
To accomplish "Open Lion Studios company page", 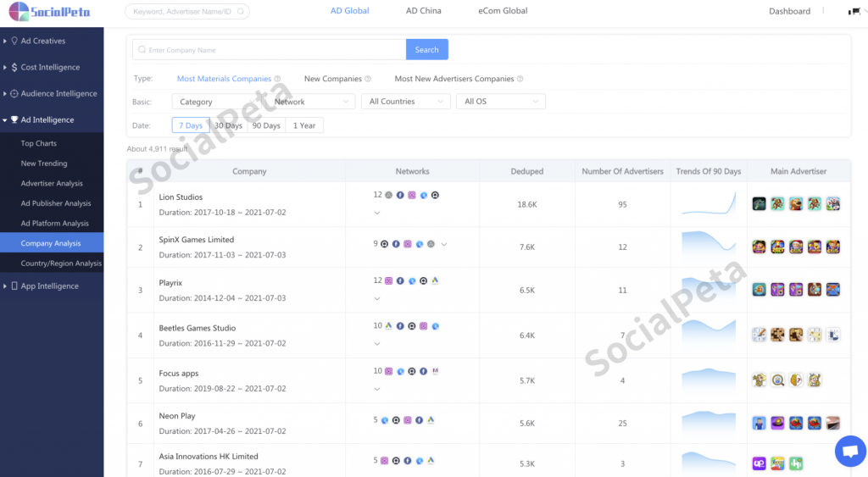I will click(x=181, y=197).
